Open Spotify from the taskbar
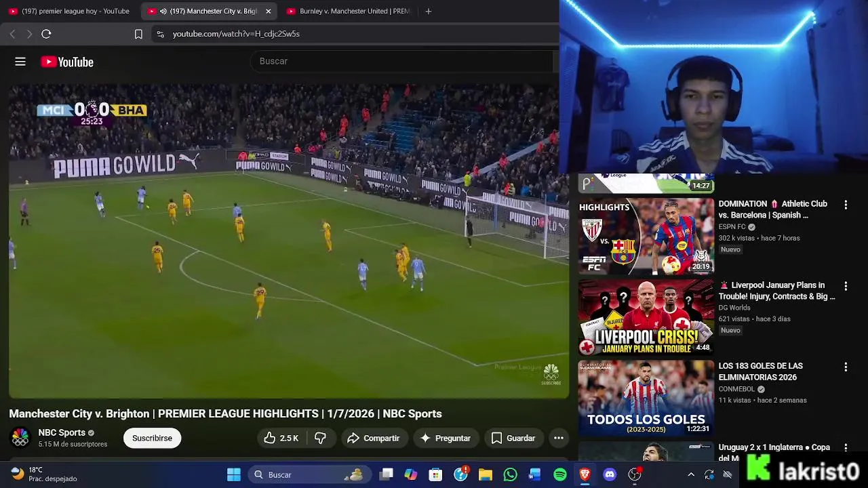This screenshot has height=488, width=868. (560, 474)
